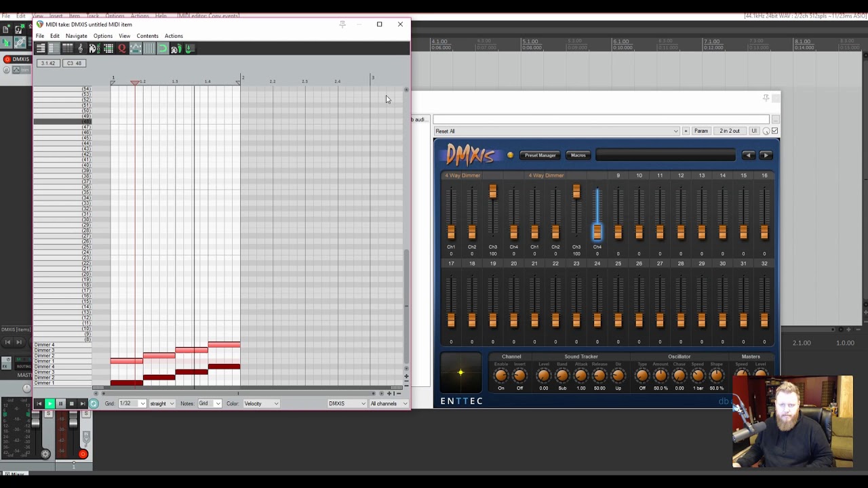The width and height of the screenshot is (868, 488).
Task: Click the treble clef notation icon
Action: click(81, 48)
